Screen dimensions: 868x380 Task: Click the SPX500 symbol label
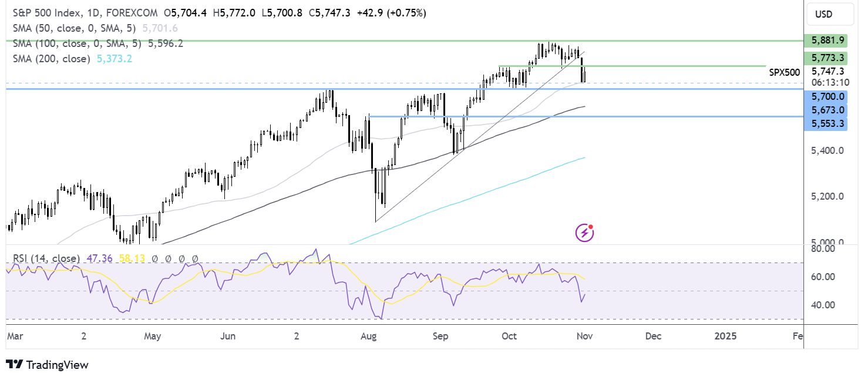pyautogui.click(x=784, y=72)
